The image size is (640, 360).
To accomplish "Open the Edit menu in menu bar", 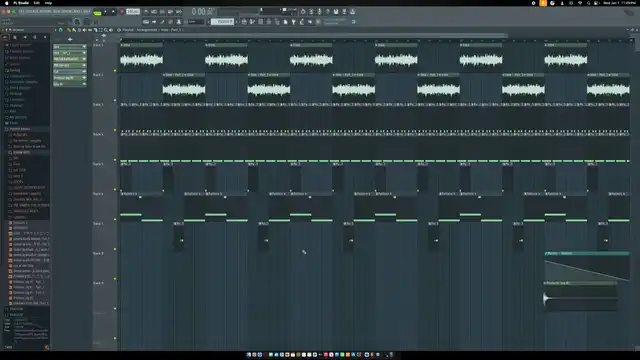I will (36, 3).
